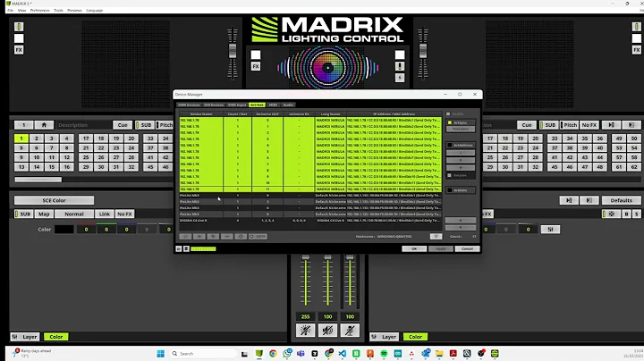Open File Explorer from the taskbar

pyautogui.click(x=439, y=354)
